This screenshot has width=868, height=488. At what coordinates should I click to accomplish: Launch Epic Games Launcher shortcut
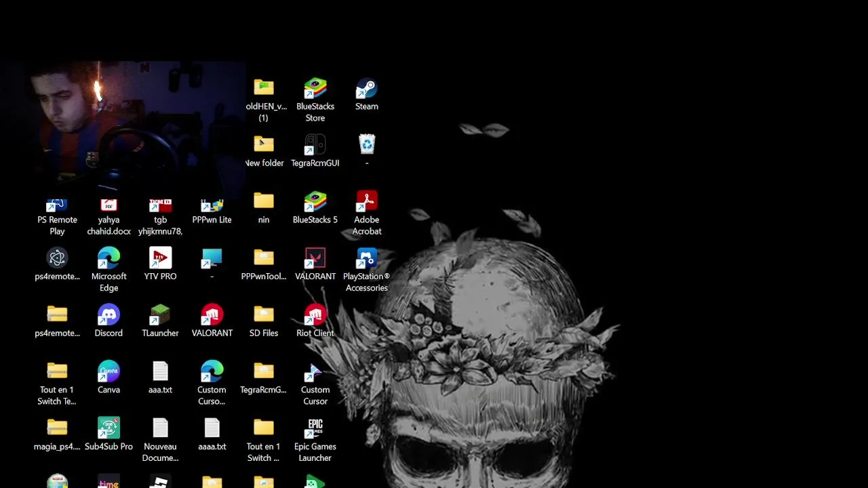pyautogui.click(x=315, y=441)
